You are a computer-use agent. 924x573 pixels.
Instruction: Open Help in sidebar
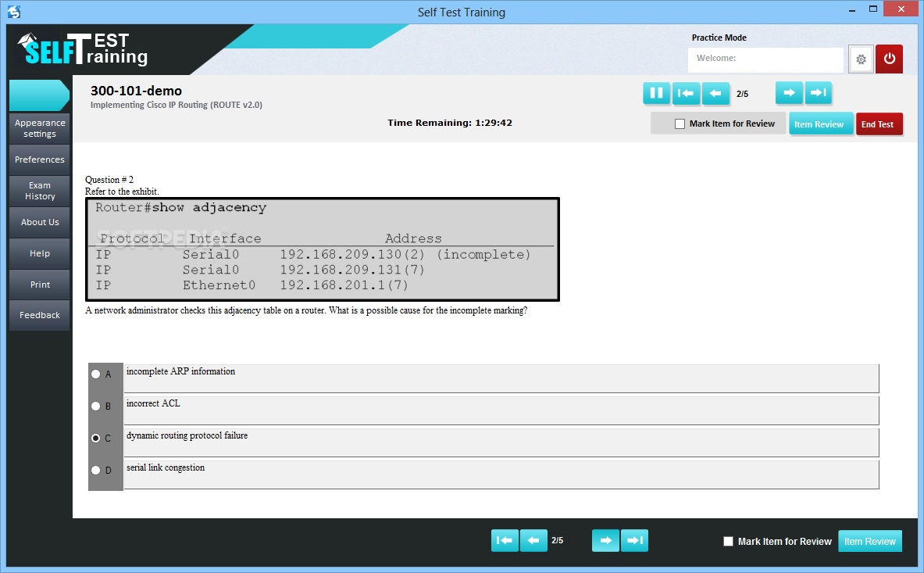[x=40, y=253]
